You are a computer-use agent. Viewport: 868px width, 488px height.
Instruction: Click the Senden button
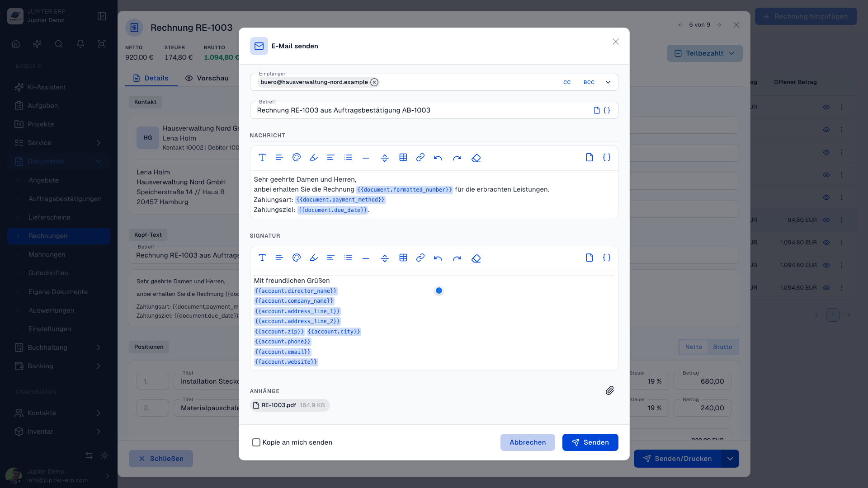[x=590, y=442]
